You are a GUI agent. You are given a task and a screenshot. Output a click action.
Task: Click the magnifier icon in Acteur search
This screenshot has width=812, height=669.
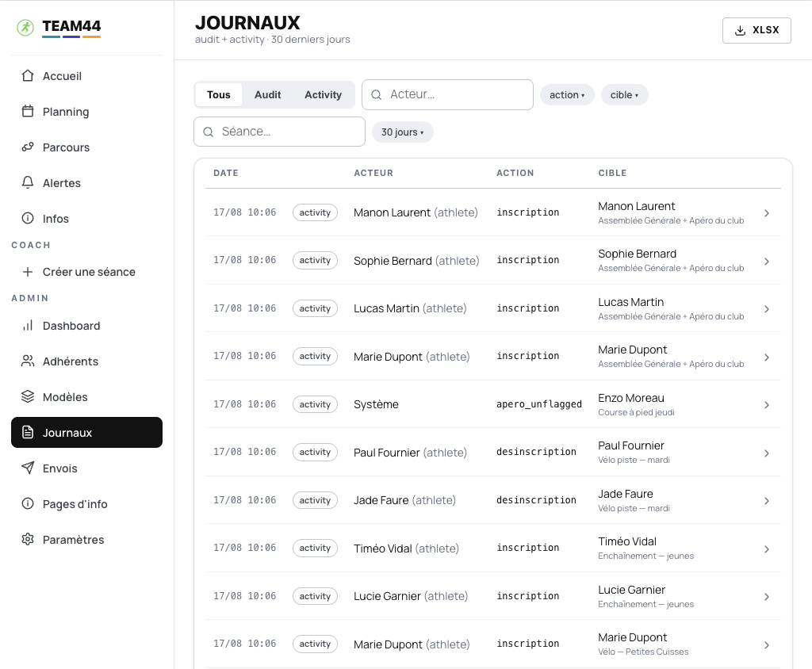(377, 95)
